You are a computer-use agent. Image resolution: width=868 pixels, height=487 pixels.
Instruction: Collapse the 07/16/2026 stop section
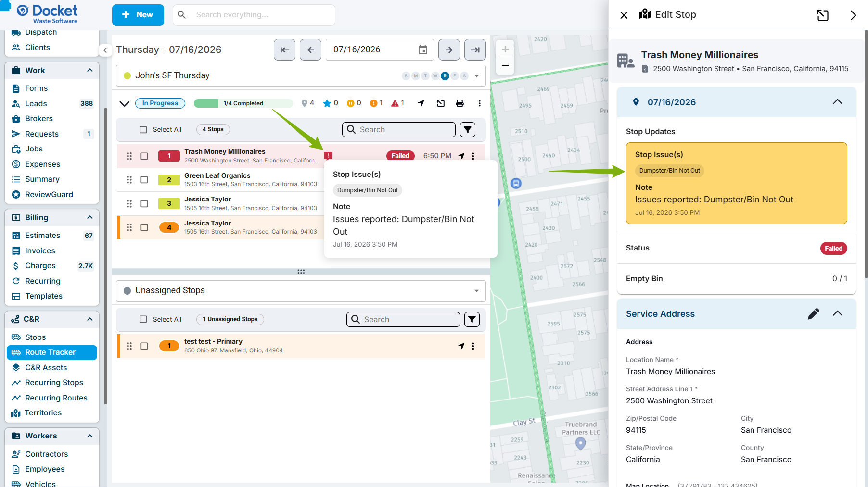pyautogui.click(x=837, y=102)
